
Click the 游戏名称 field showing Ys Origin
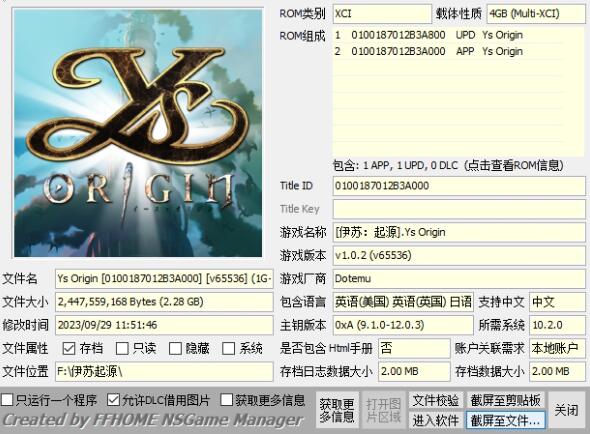459,232
